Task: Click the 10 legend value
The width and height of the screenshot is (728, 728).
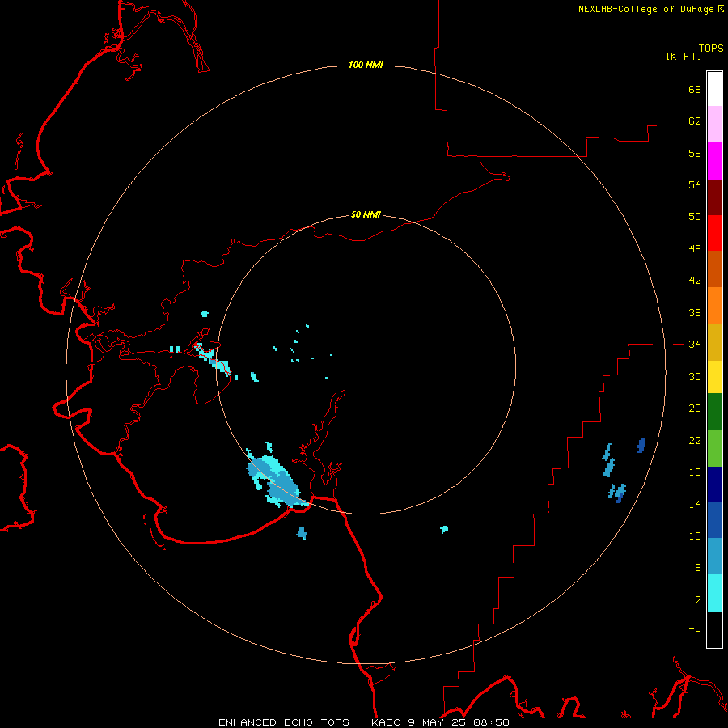Action: click(695, 535)
